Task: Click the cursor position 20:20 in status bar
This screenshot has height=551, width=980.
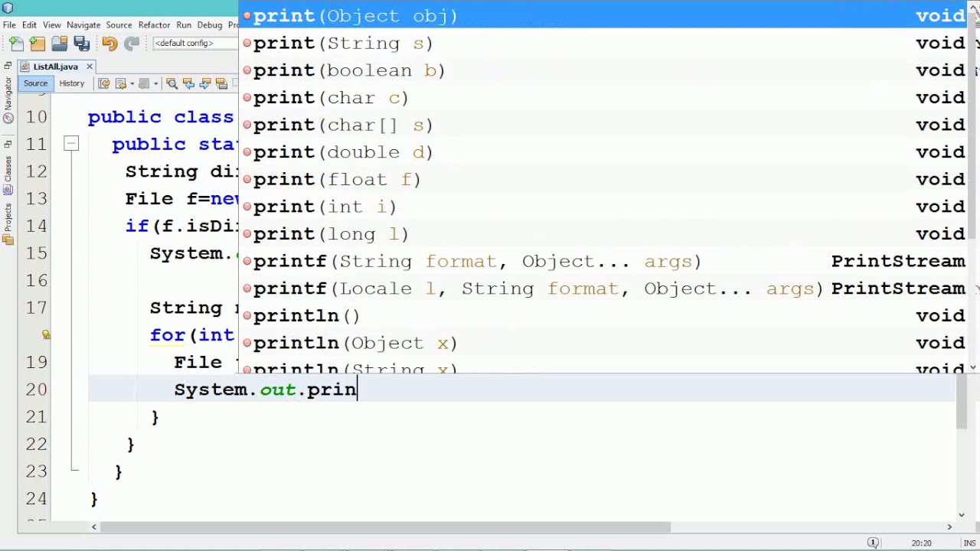Action: tap(922, 543)
